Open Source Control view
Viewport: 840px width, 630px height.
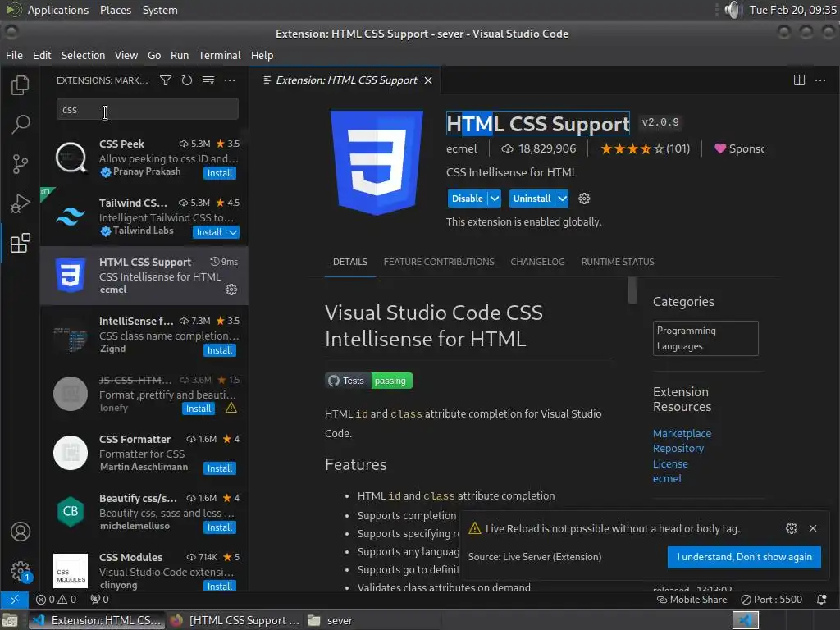click(x=20, y=164)
